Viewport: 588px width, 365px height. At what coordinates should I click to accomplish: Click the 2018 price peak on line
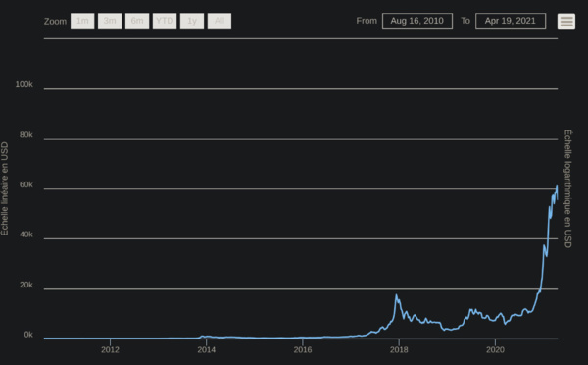[x=396, y=295]
